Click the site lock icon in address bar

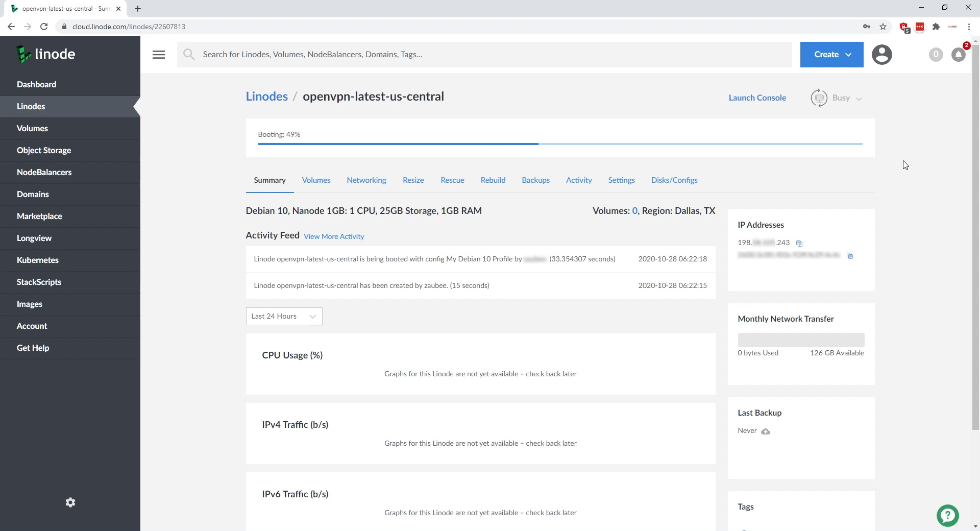pyautogui.click(x=64, y=27)
